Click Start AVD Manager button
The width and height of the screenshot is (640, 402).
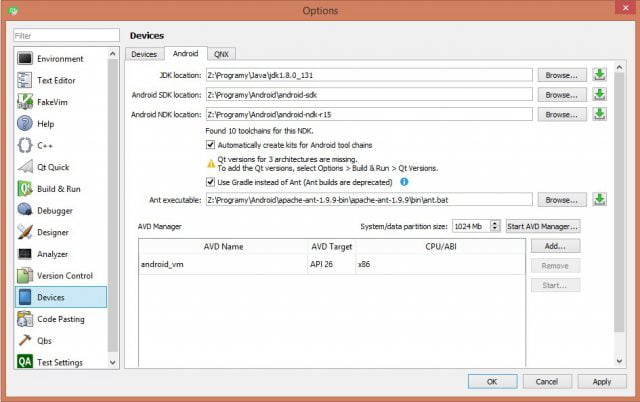(542, 226)
